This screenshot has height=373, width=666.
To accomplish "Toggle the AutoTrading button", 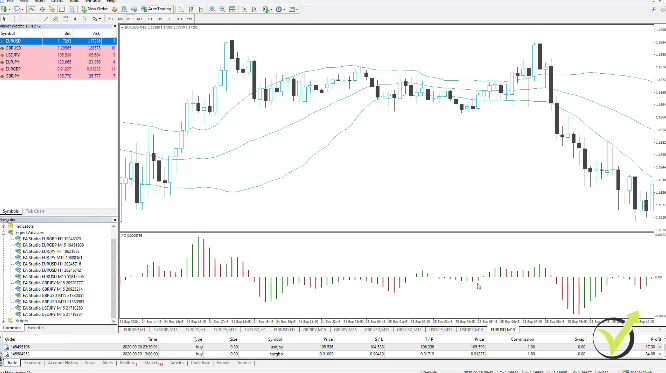I will click(x=157, y=9).
